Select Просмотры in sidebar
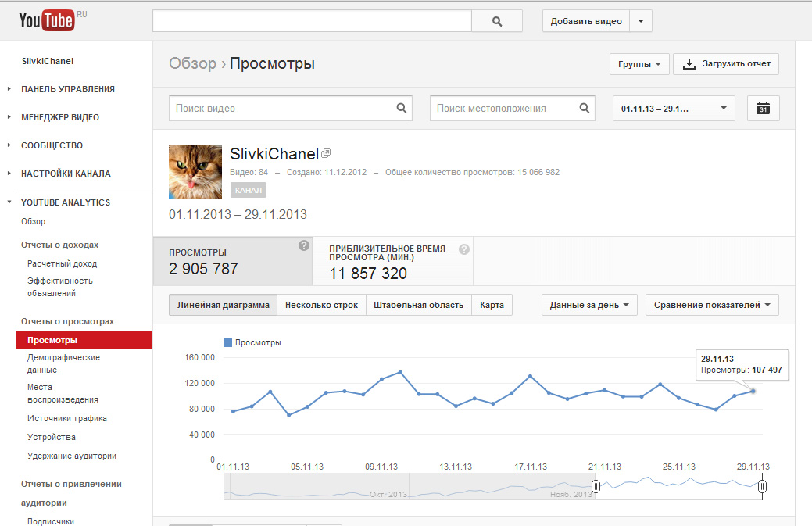 84,340
